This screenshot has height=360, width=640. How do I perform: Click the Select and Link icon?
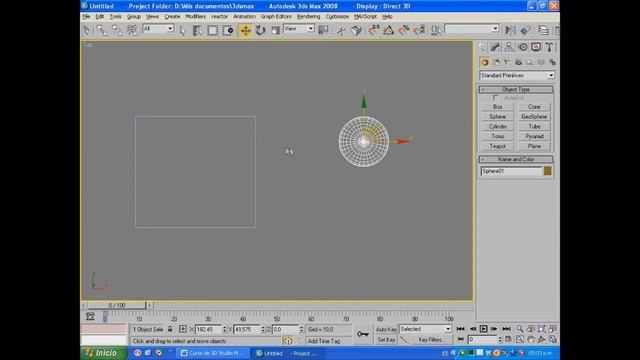101,30
